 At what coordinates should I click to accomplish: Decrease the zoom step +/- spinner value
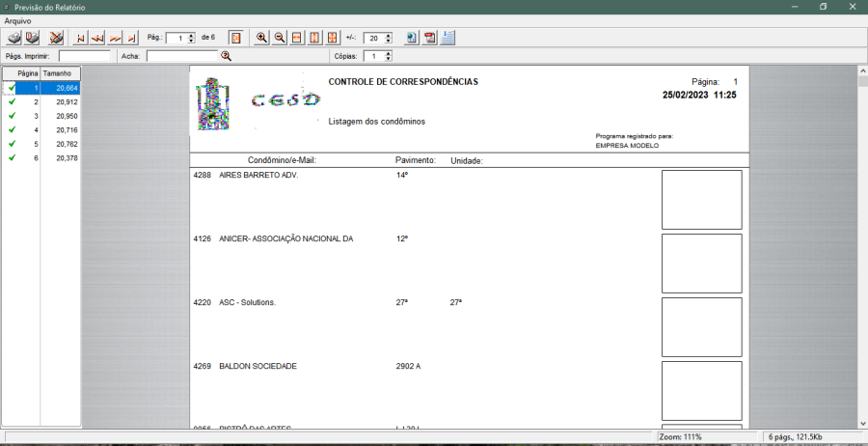[x=389, y=41]
